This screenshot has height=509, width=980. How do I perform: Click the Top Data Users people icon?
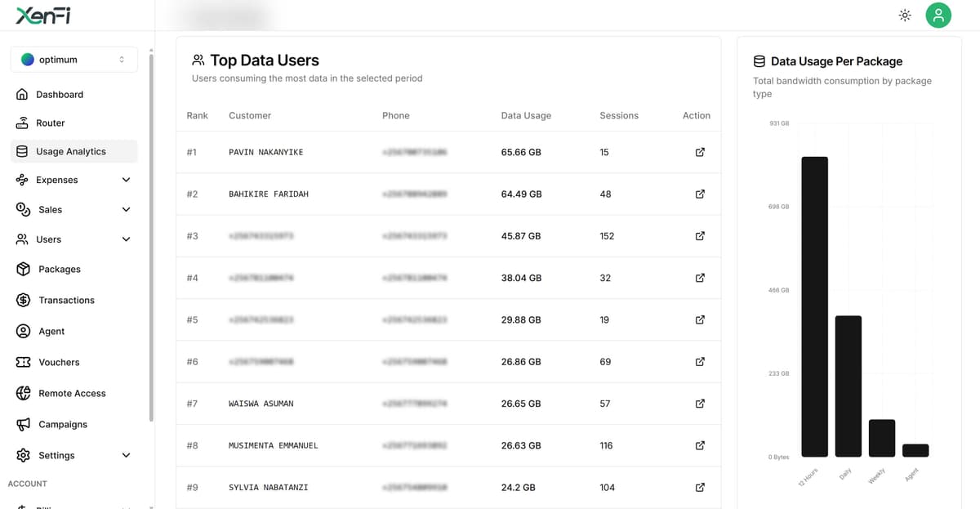pyautogui.click(x=198, y=60)
